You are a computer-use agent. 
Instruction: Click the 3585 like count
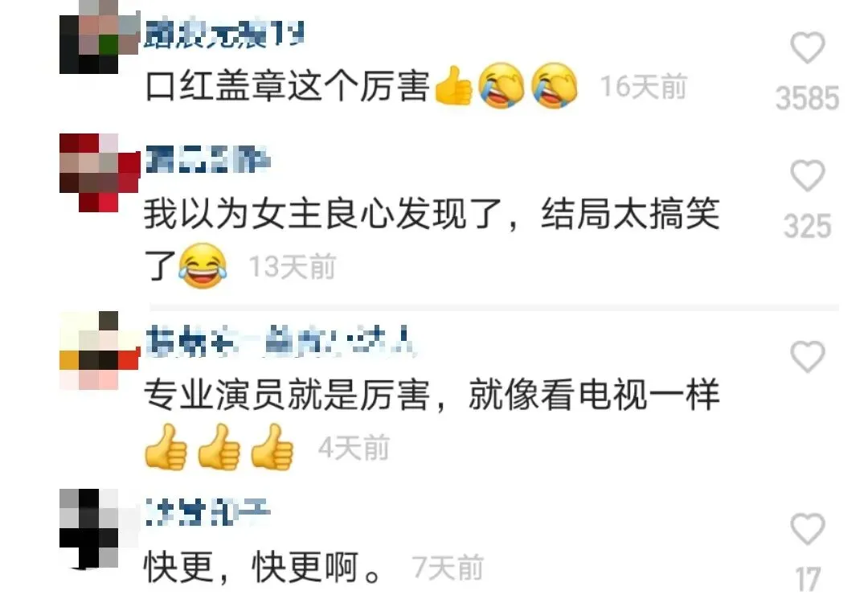pos(808,98)
